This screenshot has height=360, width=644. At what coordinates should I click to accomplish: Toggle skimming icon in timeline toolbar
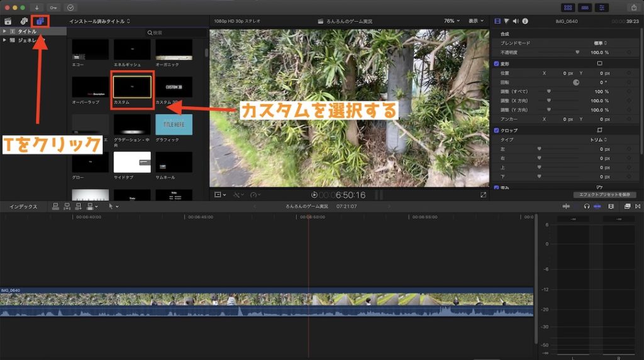click(566, 207)
